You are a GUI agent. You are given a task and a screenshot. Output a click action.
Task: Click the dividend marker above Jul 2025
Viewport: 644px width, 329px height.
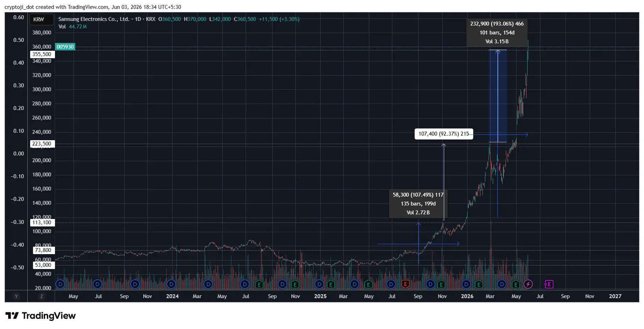(391, 284)
